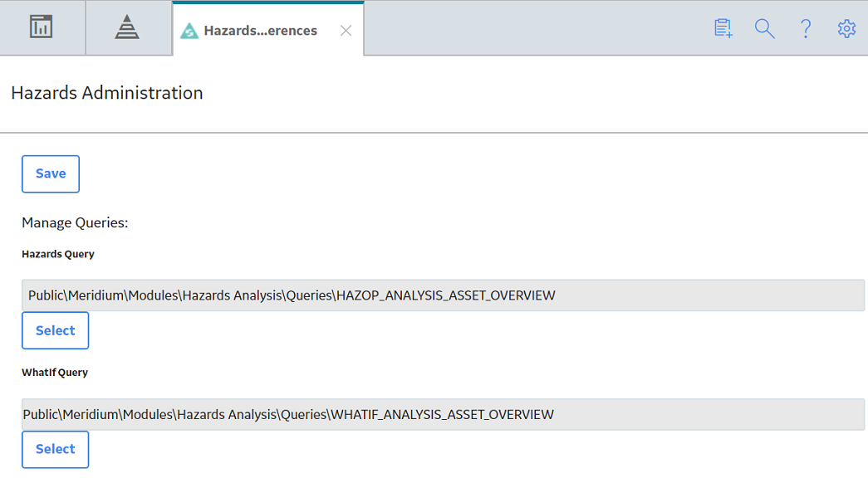
Task: Click the Hazards Query label
Action: pyautogui.click(x=58, y=254)
